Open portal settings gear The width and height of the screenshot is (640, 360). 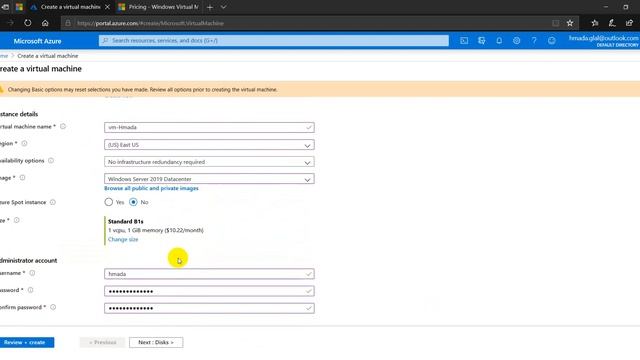(516, 41)
